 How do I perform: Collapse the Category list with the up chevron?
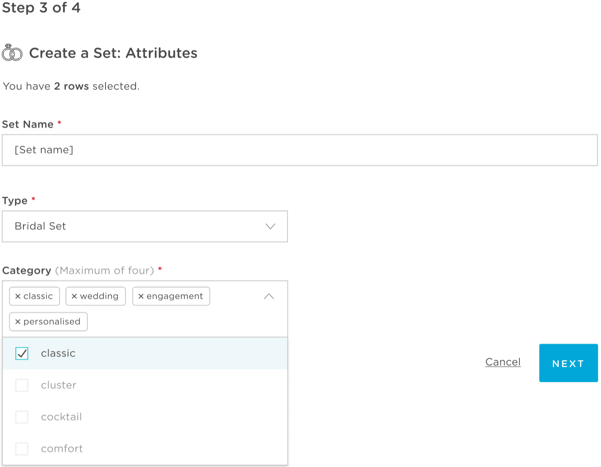[269, 296]
